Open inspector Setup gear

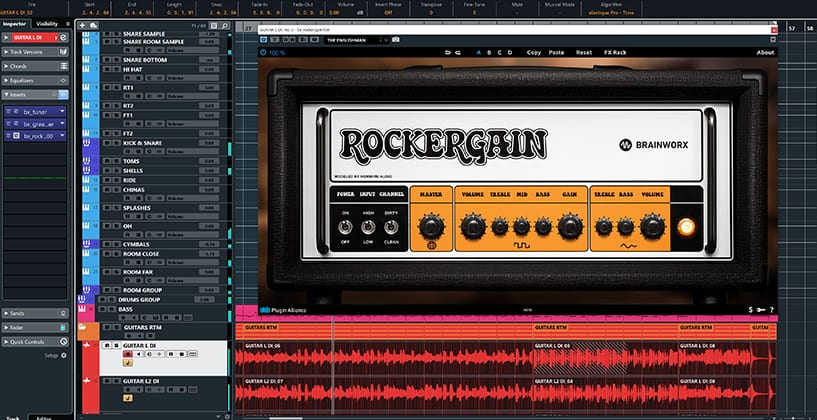pos(64,355)
